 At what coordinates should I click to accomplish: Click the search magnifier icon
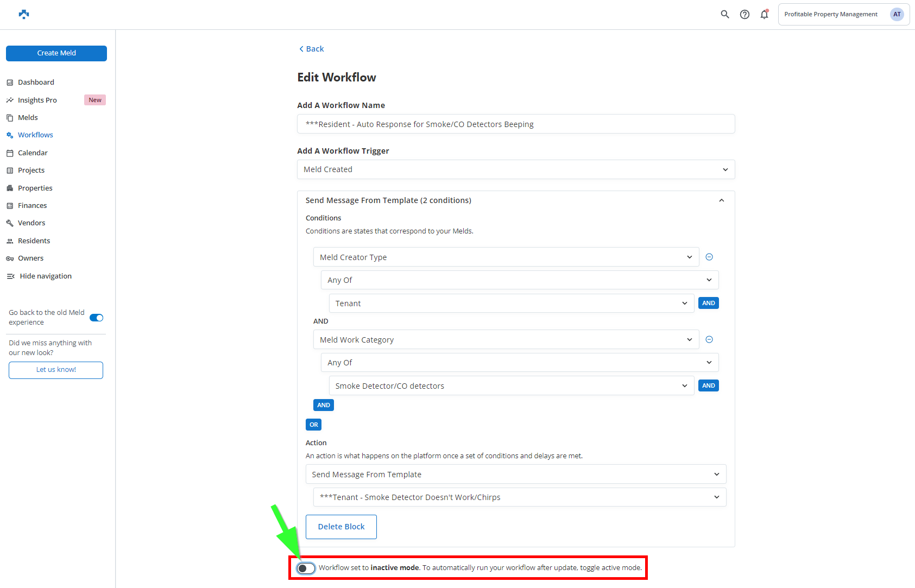[725, 15]
